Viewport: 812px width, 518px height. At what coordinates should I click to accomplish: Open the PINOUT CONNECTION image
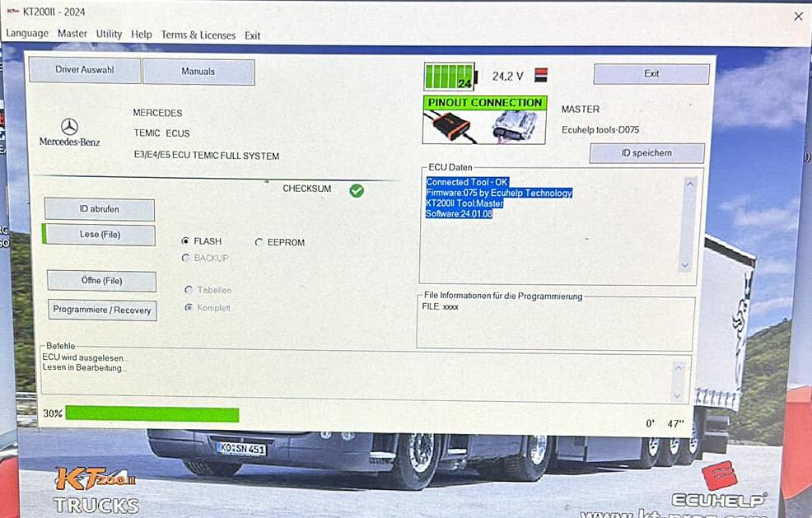[x=484, y=120]
